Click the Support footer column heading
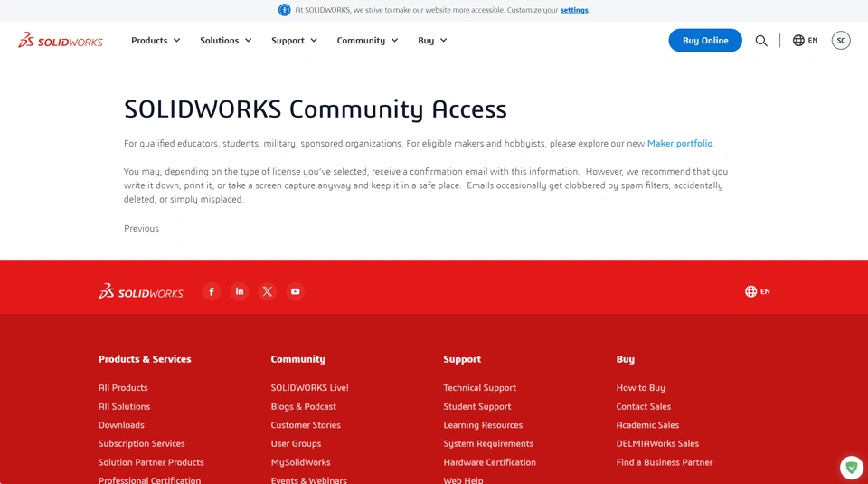Viewport: 868px width, 484px height. [462, 359]
